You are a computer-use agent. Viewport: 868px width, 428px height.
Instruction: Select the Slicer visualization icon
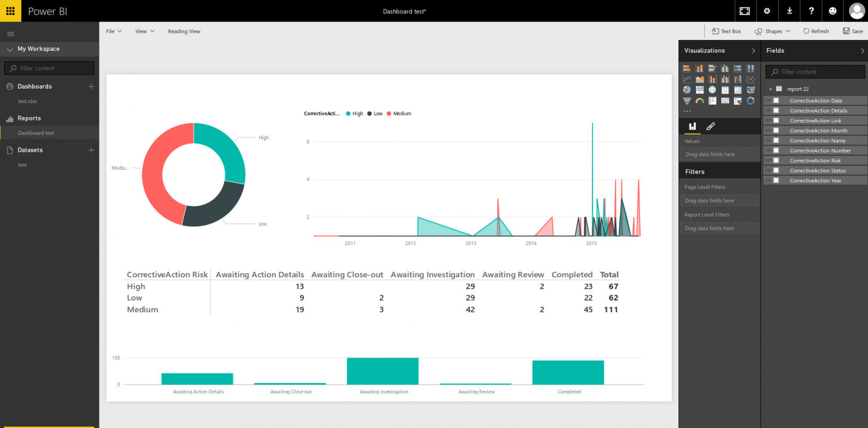[738, 100]
